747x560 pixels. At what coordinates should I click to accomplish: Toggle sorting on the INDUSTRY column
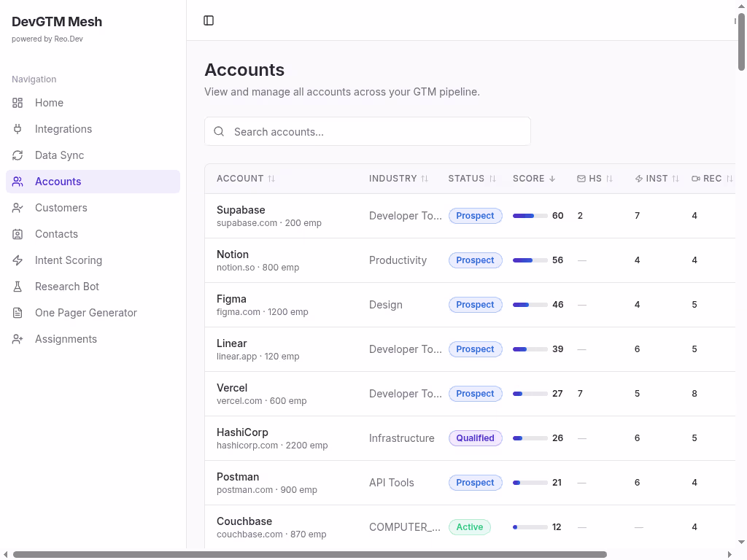tap(425, 179)
